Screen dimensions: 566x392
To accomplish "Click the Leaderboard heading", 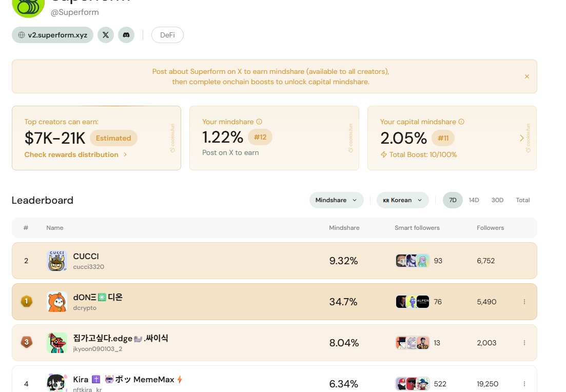I will click(x=43, y=200).
